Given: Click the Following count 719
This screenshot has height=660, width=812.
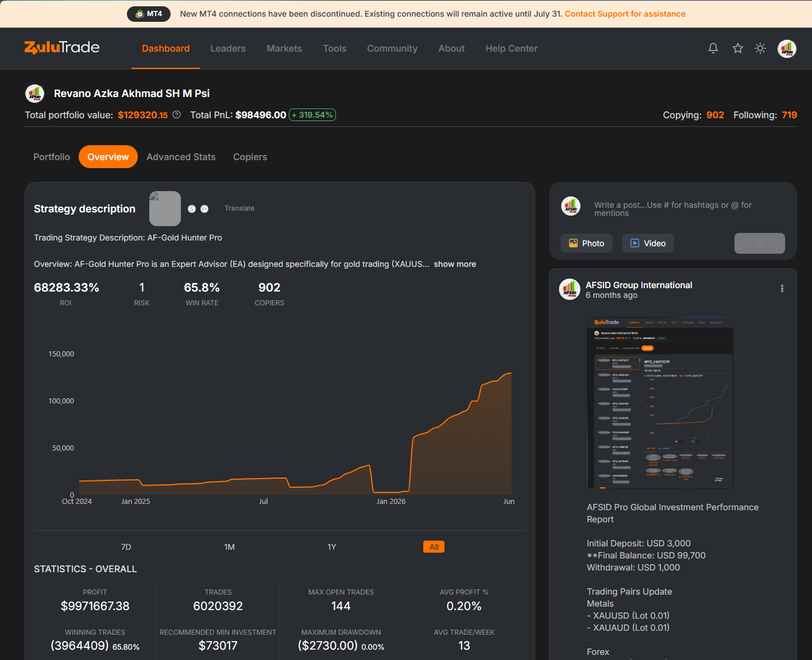Looking at the screenshot, I should [789, 115].
